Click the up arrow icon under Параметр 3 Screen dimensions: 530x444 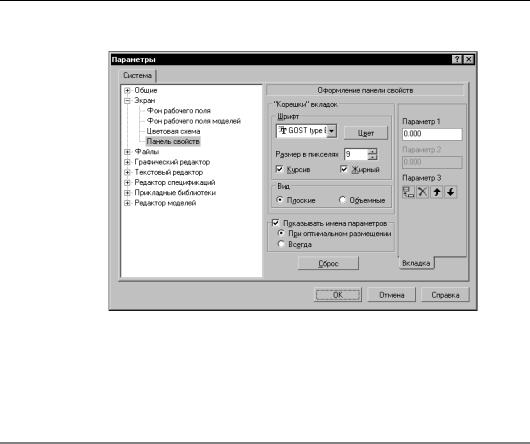[x=437, y=192]
